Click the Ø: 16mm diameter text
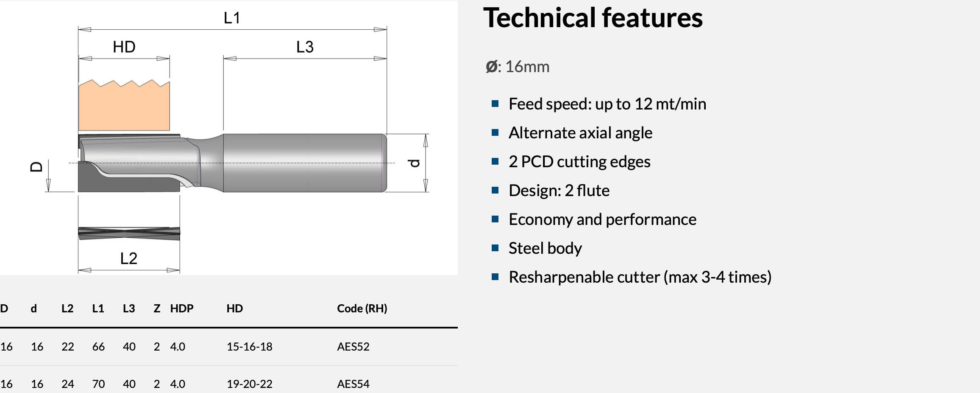This screenshot has width=980, height=393. click(x=517, y=67)
